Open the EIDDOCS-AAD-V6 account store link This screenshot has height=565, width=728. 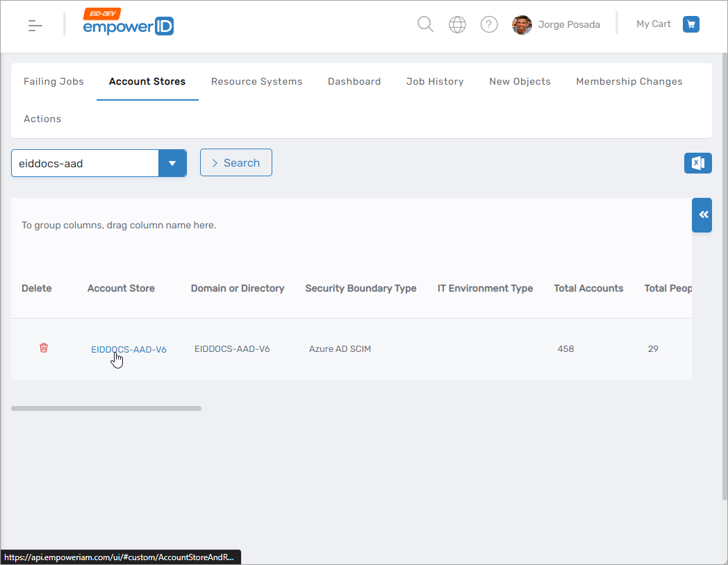[x=129, y=349]
